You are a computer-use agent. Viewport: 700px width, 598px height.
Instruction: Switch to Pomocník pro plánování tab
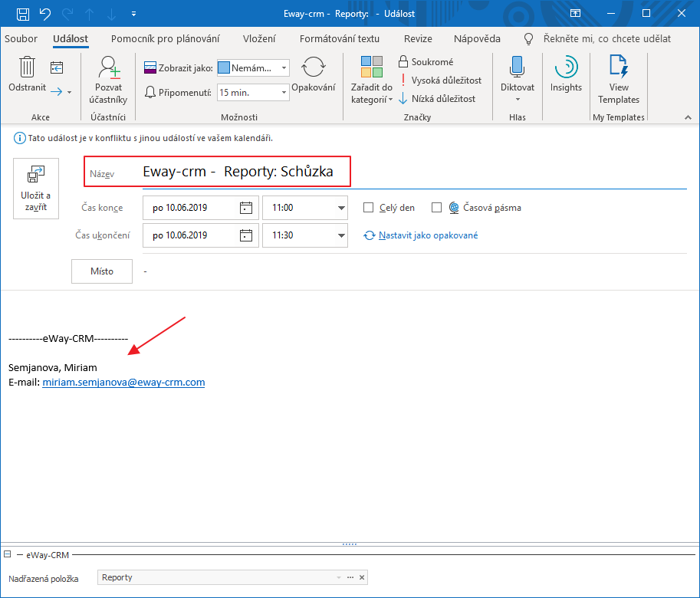(x=165, y=39)
